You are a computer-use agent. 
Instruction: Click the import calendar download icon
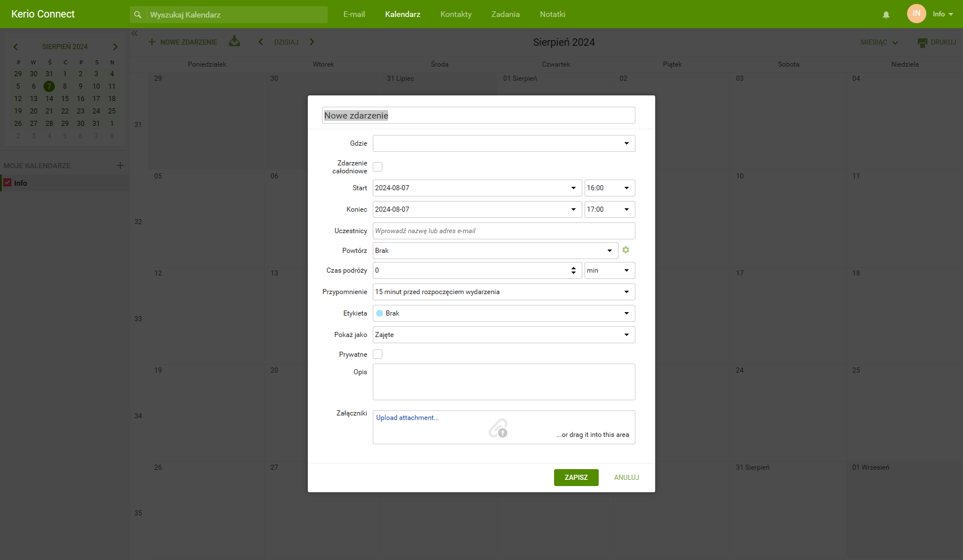click(x=234, y=42)
